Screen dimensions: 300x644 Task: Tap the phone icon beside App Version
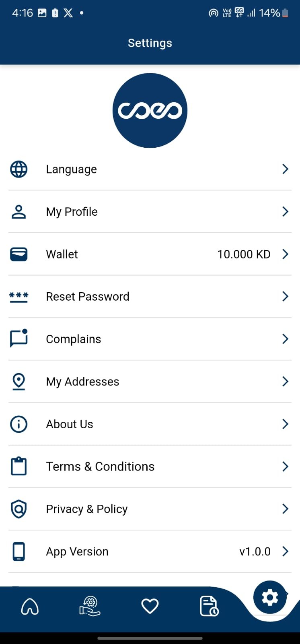(x=18, y=551)
